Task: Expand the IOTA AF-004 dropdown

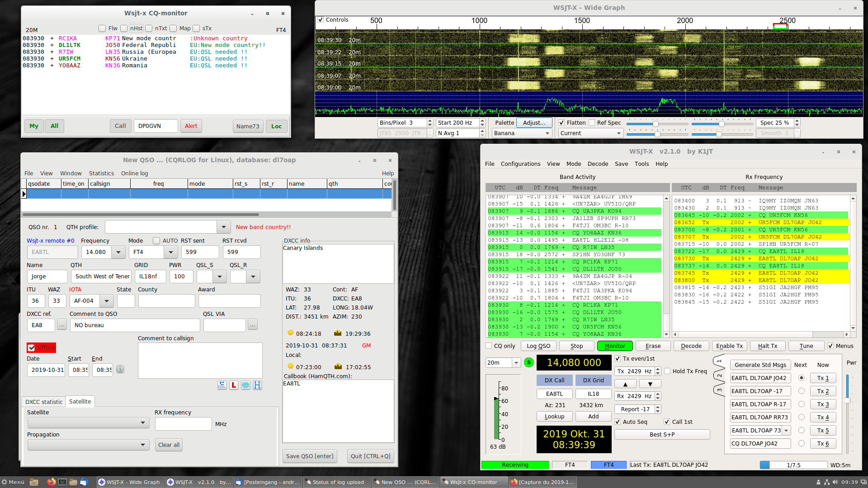Action: 107,301
